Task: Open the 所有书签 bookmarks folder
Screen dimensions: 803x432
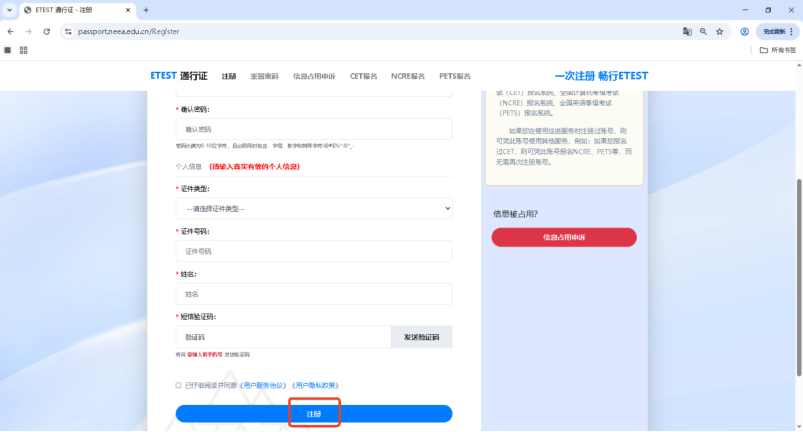Action: tap(778, 50)
